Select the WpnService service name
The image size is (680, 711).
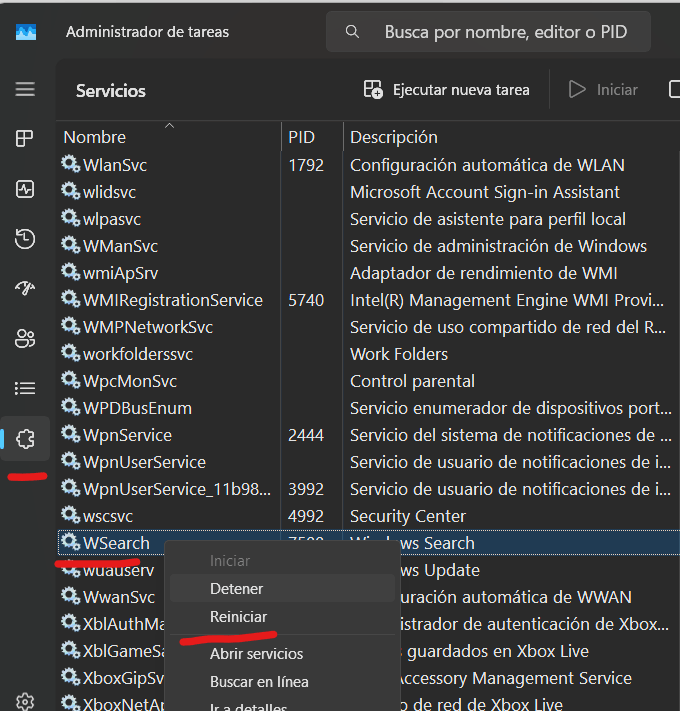pos(127,435)
